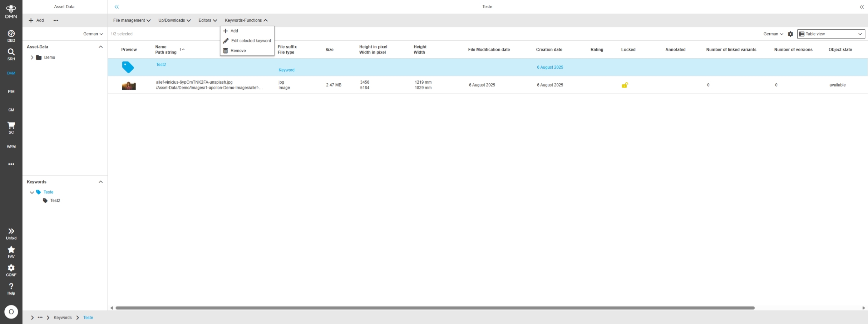This screenshot has height=324, width=868.
Task: Sort by the Object state header
Action: [840, 50]
